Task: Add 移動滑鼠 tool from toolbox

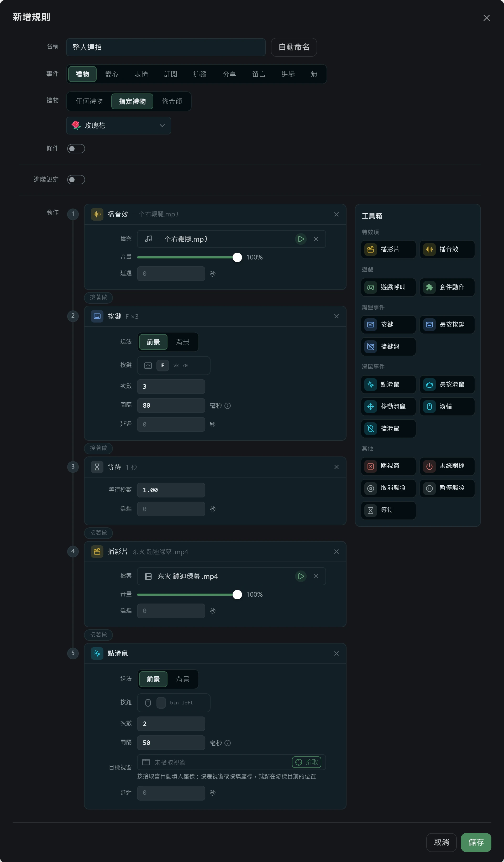Action: tap(388, 406)
